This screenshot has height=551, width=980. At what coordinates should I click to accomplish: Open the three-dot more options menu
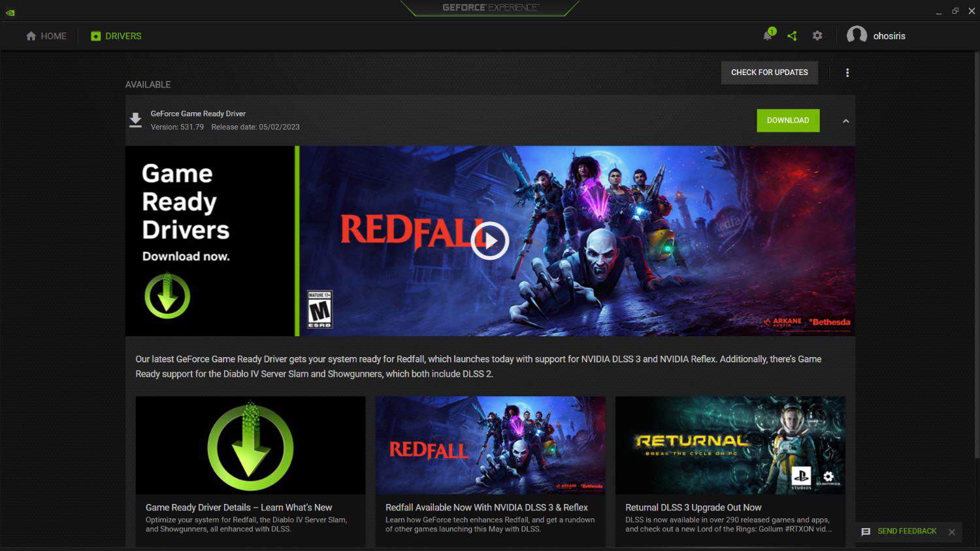[x=847, y=72]
